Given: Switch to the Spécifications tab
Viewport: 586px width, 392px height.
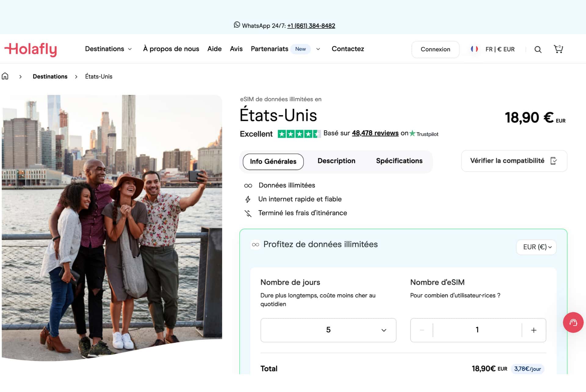Looking at the screenshot, I should tap(399, 161).
